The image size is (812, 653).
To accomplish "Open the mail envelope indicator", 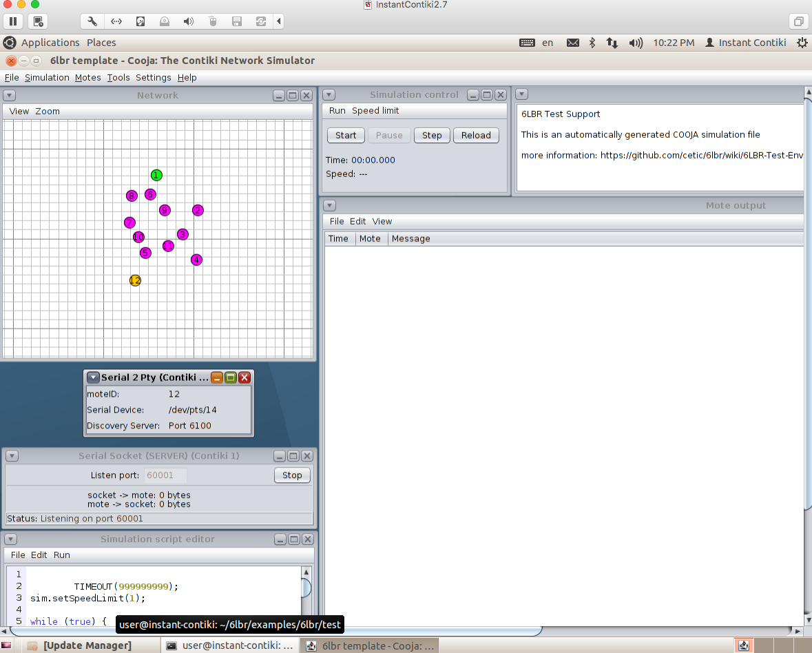I will pyautogui.click(x=572, y=43).
